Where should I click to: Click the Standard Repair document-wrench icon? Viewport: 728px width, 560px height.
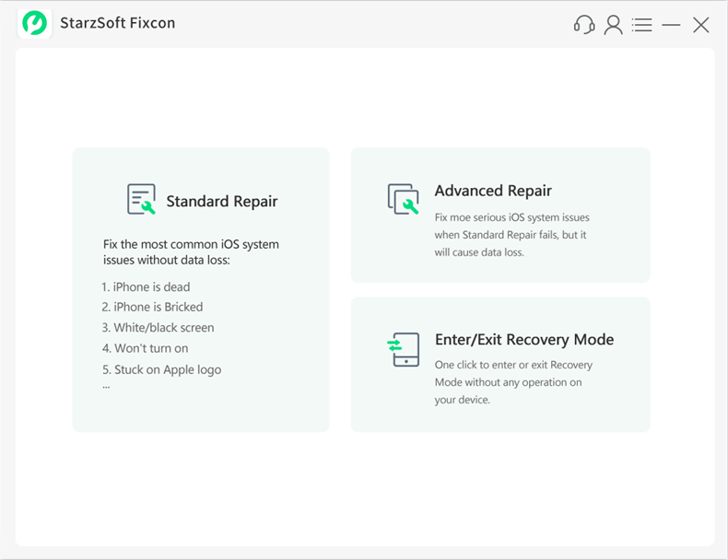142,200
